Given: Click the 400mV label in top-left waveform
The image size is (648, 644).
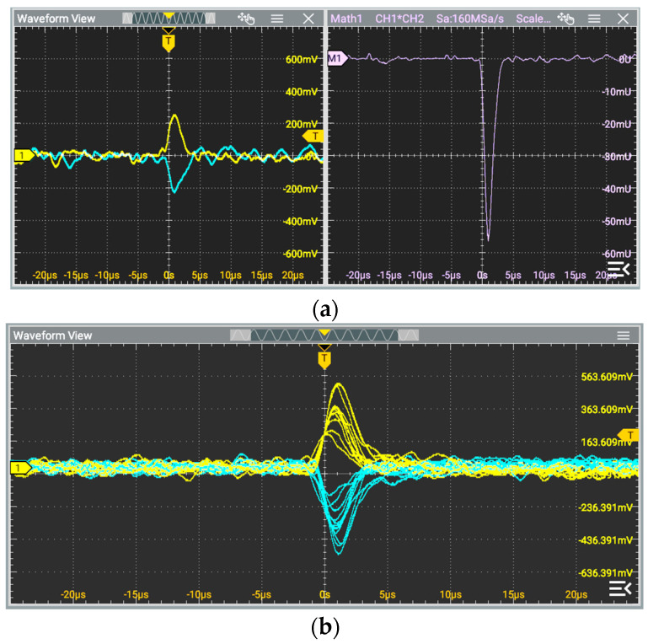Looking at the screenshot, I should pos(302,91).
